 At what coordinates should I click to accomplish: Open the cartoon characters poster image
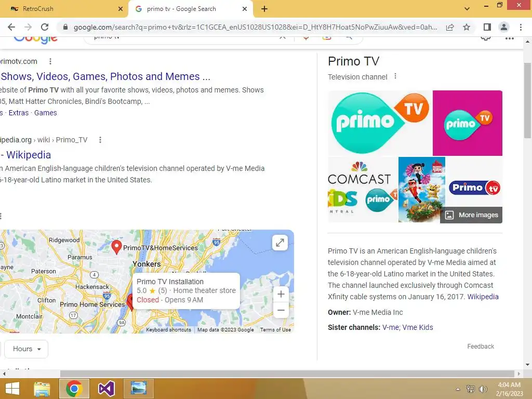coord(422,189)
